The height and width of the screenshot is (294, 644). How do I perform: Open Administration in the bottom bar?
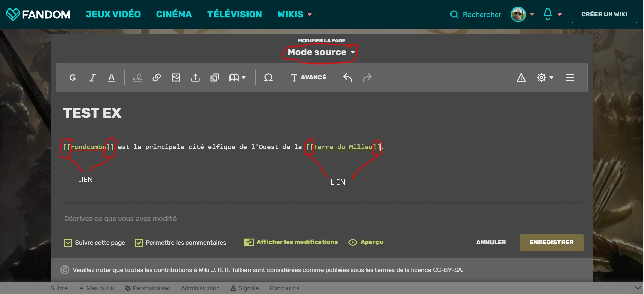[200, 288]
